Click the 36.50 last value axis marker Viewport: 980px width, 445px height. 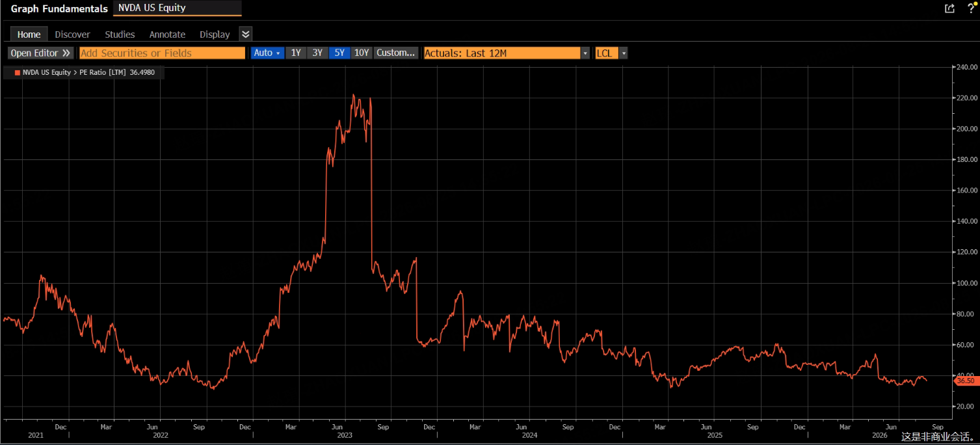point(966,381)
